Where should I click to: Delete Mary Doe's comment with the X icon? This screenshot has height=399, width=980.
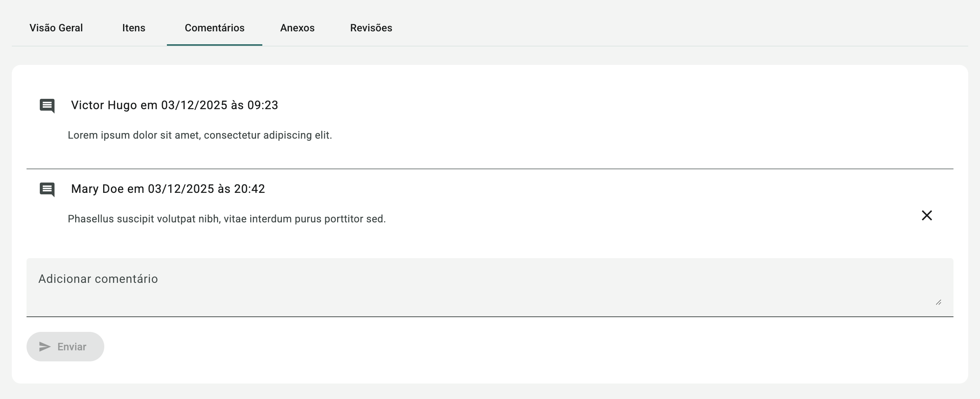pos(927,215)
